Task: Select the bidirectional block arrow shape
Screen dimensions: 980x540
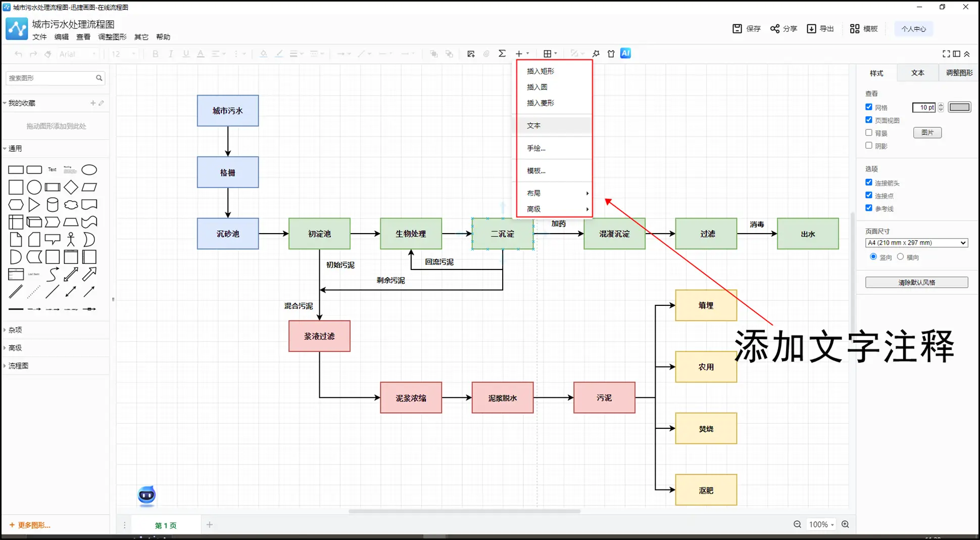Action: [71, 274]
